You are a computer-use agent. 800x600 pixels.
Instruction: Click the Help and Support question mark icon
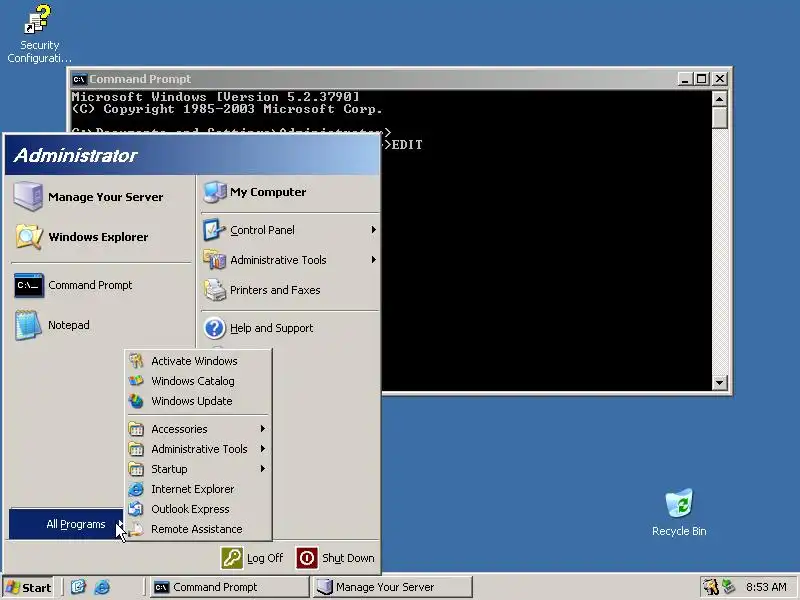click(x=215, y=328)
